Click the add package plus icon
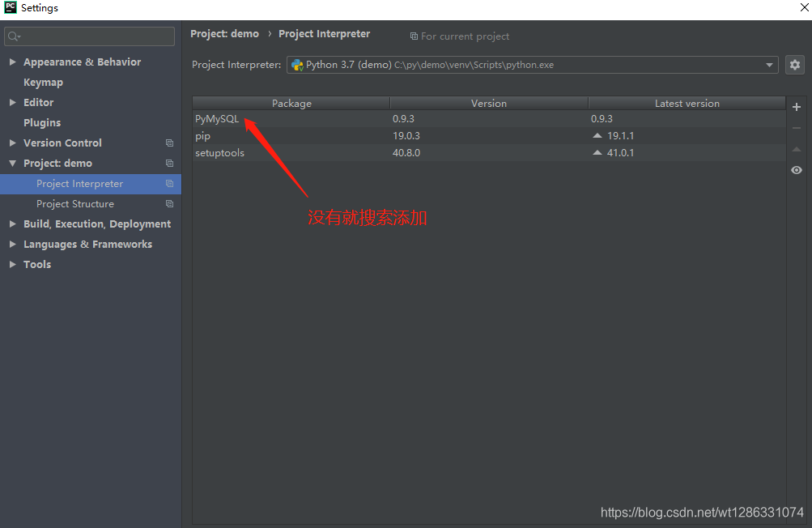This screenshot has width=812, height=528. pos(797,107)
